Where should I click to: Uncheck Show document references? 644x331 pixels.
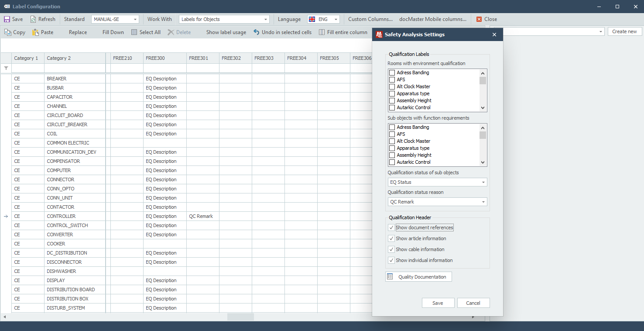pos(391,228)
